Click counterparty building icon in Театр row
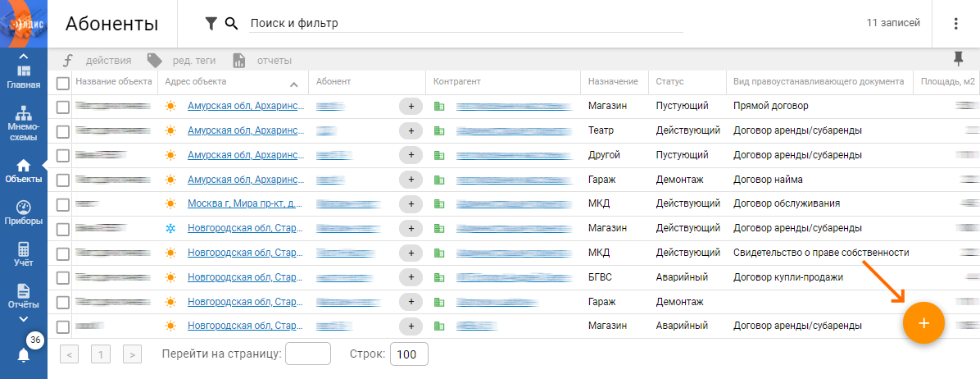This screenshot has height=379, width=980. click(439, 130)
